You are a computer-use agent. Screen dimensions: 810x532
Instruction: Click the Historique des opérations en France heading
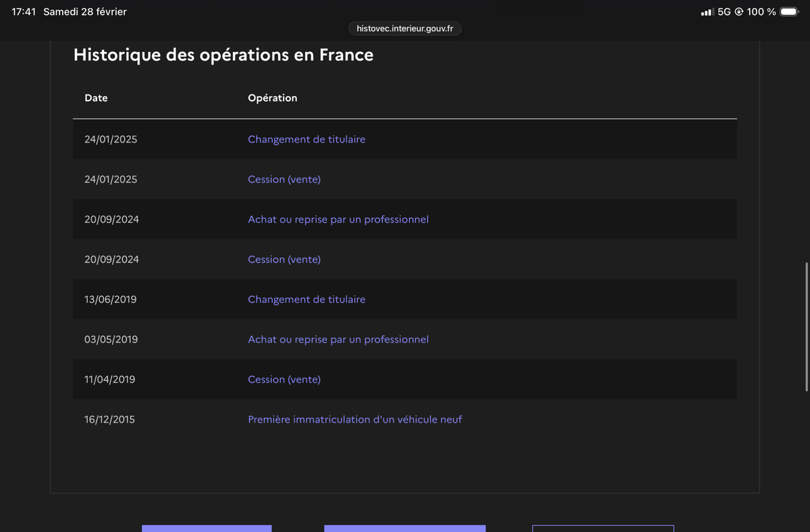pos(223,55)
